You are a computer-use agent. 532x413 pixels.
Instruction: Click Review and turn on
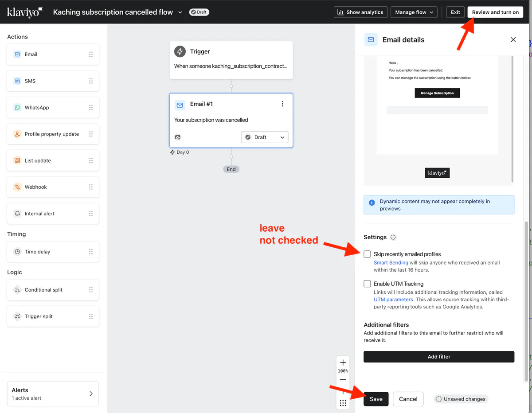point(495,12)
